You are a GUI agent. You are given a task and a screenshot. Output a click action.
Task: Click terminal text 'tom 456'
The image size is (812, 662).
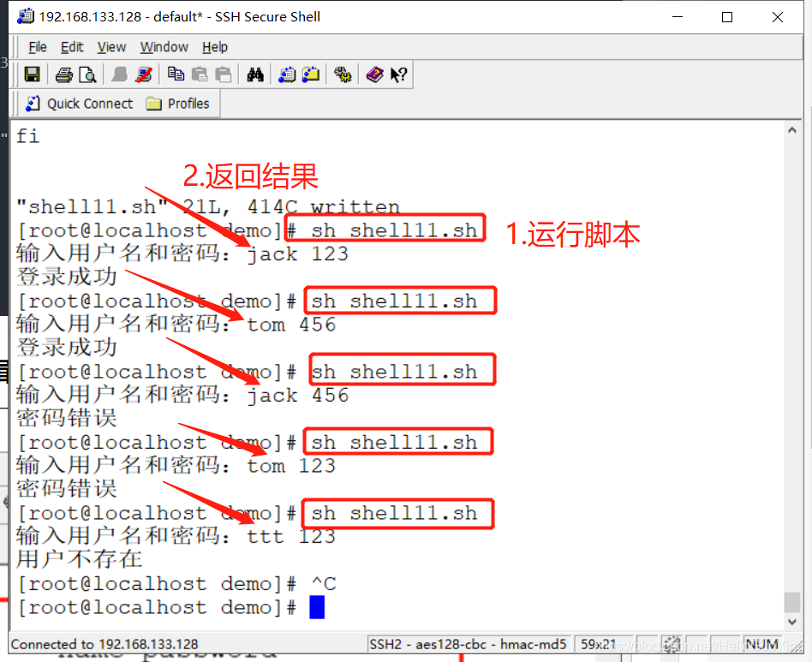pos(291,325)
